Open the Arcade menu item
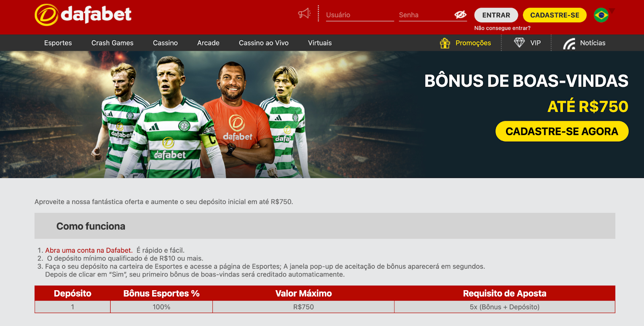The image size is (644, 326). pos(208,43)
